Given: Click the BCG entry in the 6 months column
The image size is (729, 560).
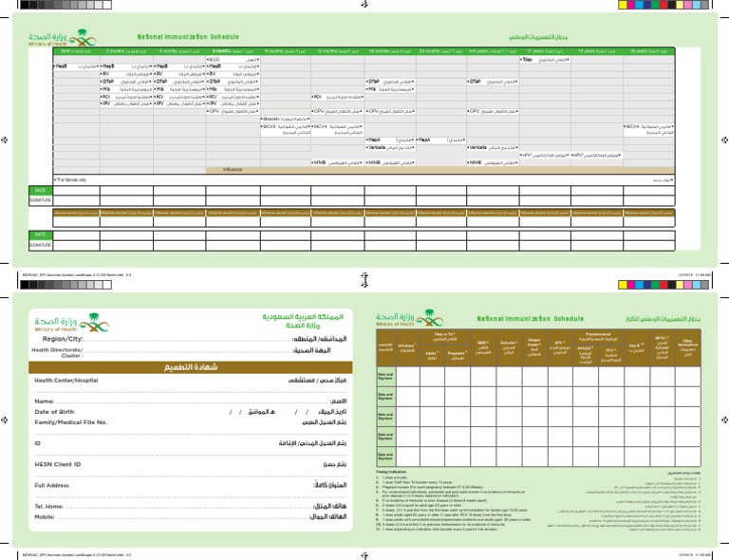Looking at the screenshot, I should coord(233,60).
